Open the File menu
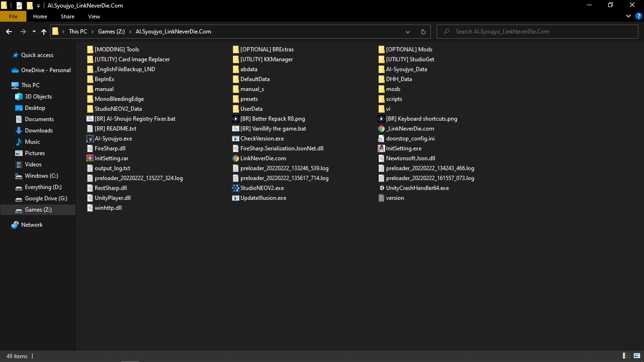 click(x=13, y=16)
